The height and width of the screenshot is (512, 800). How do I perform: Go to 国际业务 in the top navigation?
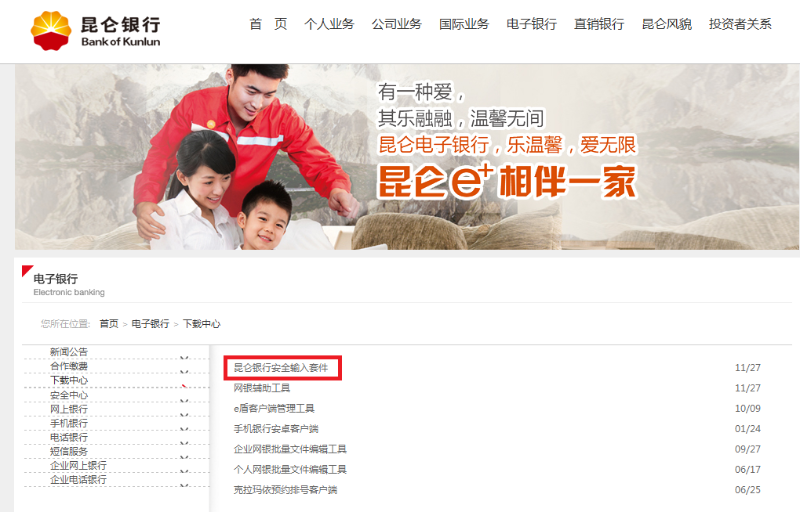coord(464,24)
